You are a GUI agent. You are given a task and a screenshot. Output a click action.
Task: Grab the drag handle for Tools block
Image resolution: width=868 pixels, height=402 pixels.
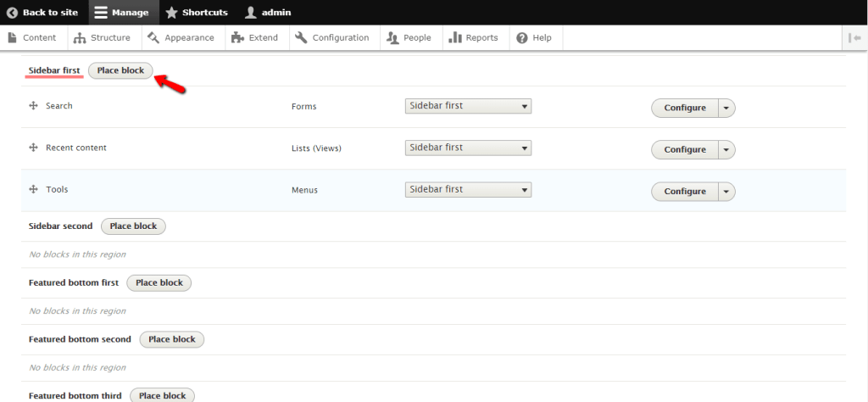(33, 189)
